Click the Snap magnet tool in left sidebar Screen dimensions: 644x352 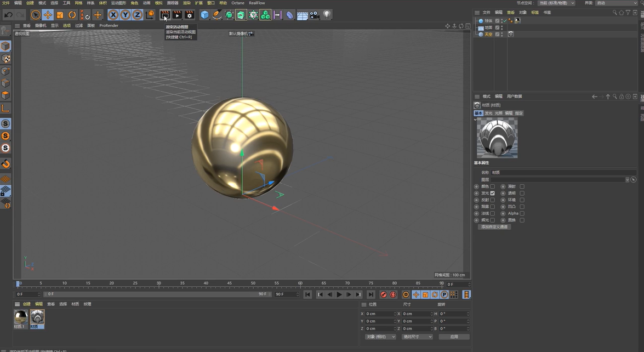pos(5,163)
